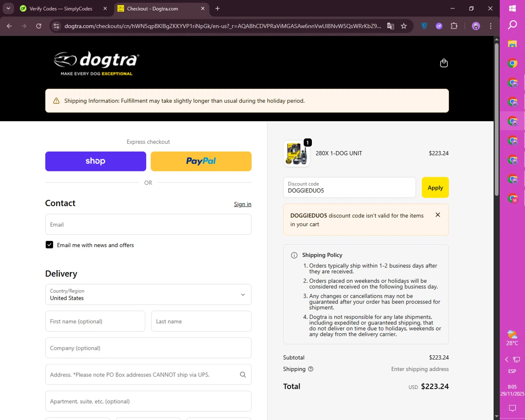This screenshot has width=525, height=420.
Task: Open the Chrome three-dot menu
Action: [x=491, y=26]
